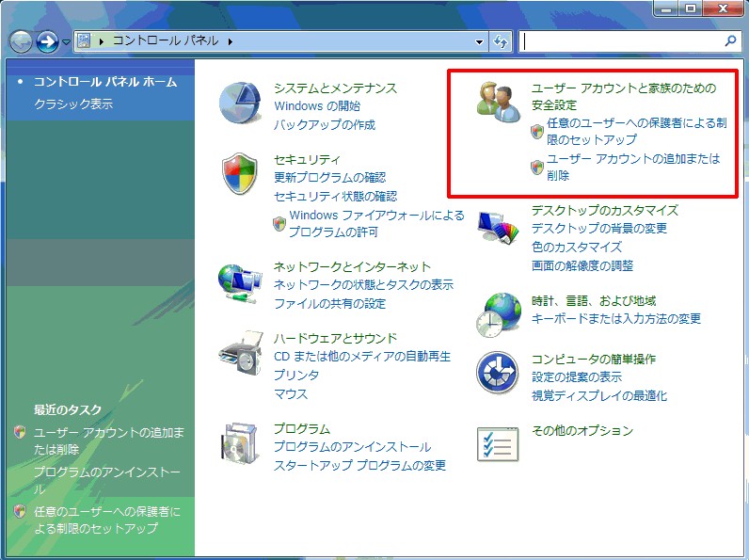Click the System and Maintenance pie chart icon
This screenshot has width=749, height=560.
coord(240,103)
